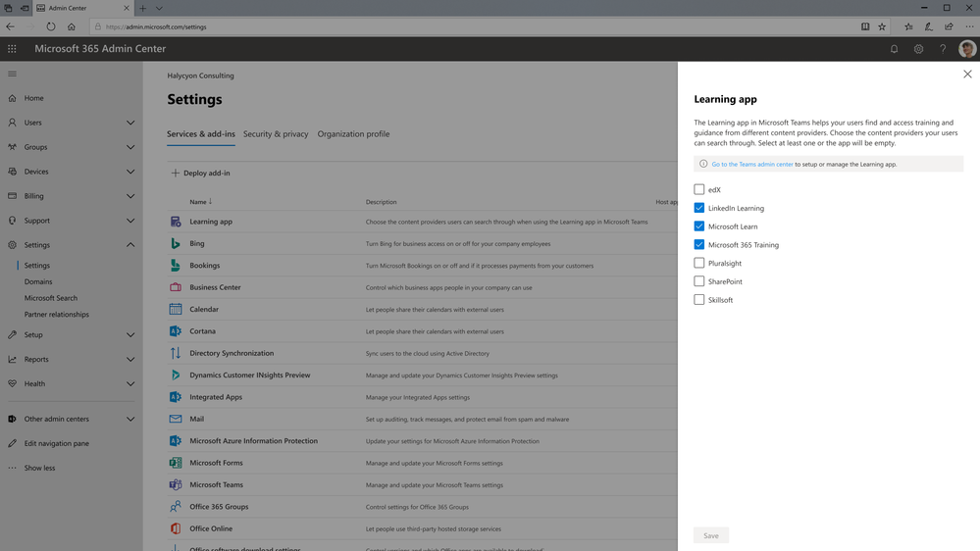Toggle the hamburger navigation menu icon

pyautogui.click(x=12, y=74)
